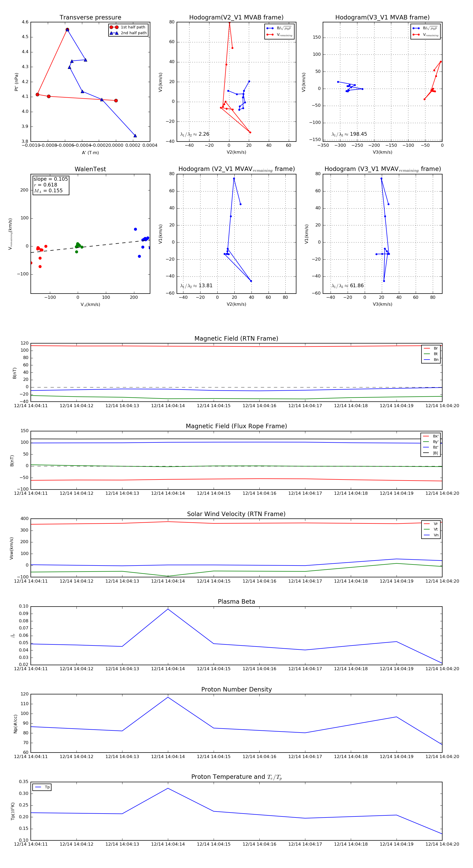Click the 'Np(#/cc)' y-axis label

tap(15, 724)
